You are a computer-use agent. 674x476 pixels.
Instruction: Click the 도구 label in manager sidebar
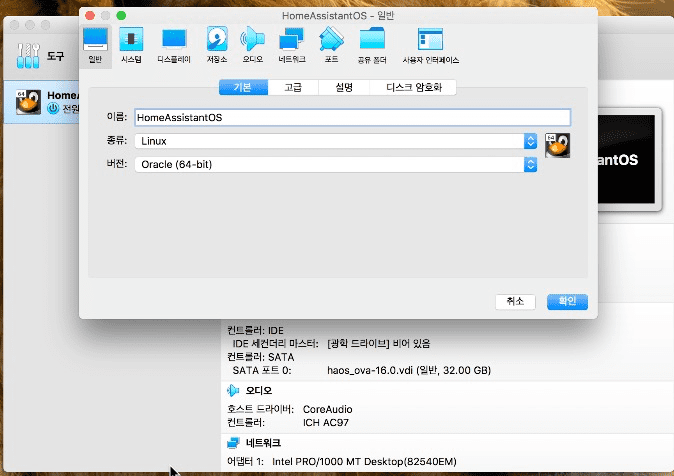[x=55, y=56]
